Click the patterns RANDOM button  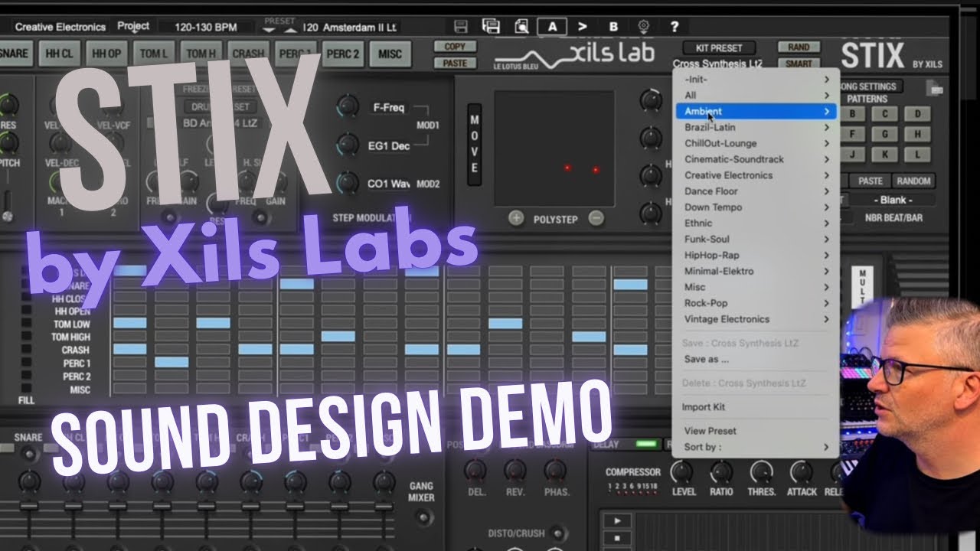tap(912, 181)
